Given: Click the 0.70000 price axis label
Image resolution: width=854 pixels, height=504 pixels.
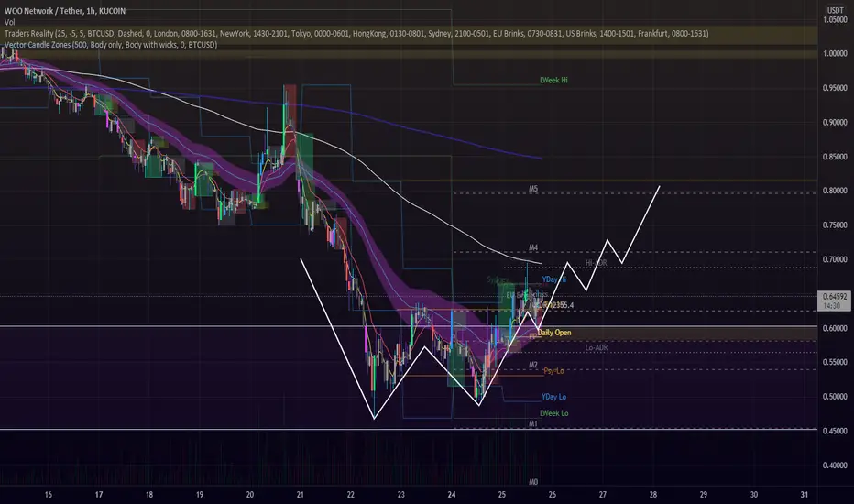Looking at the screenshot, I should pyautogui.click(x=835, y=259).
